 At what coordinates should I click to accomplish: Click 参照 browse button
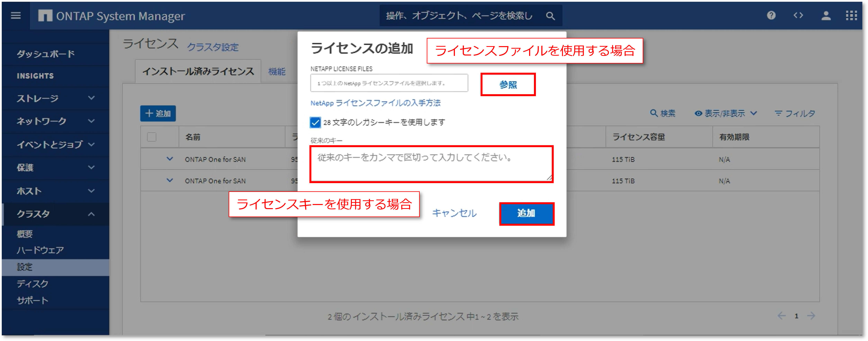[508, 84]
